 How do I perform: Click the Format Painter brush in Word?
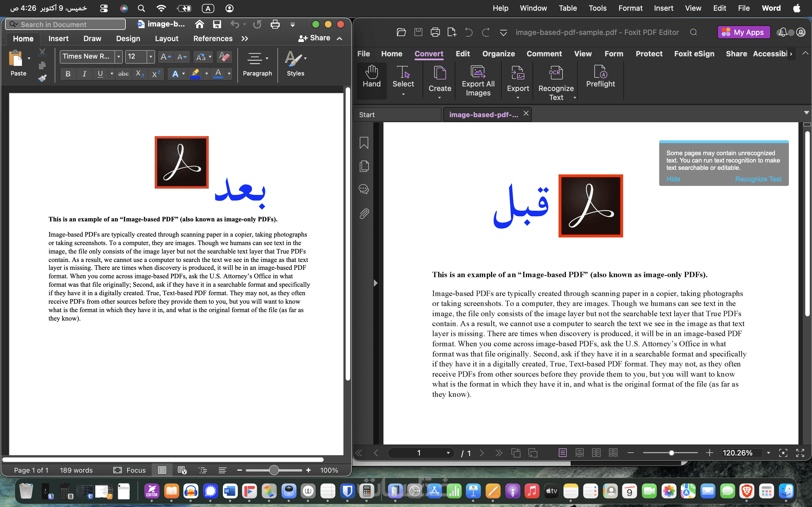42,78
